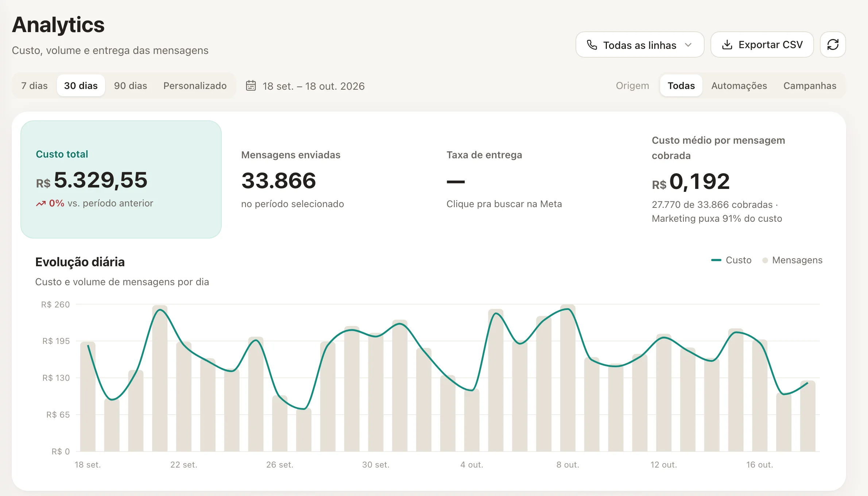868x496 pixels.
Task: Open the Todas as linhas dropdown
Action: (x=640, y=44)
